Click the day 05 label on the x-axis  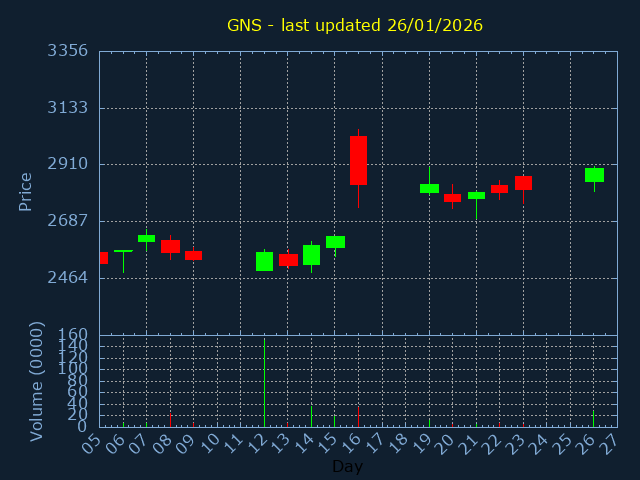[92, 441]
